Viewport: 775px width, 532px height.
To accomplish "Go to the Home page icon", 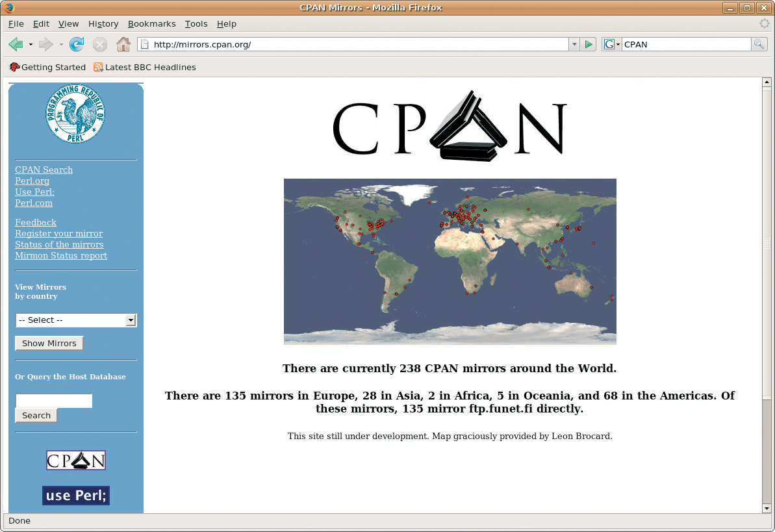I will click(x=123, y=45).
